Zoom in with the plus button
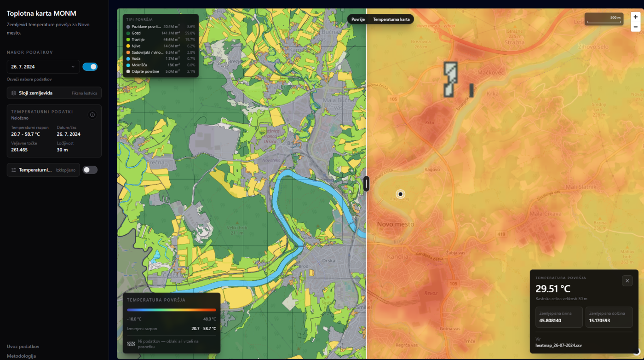The image size is (644, 360). click(636, 16)
